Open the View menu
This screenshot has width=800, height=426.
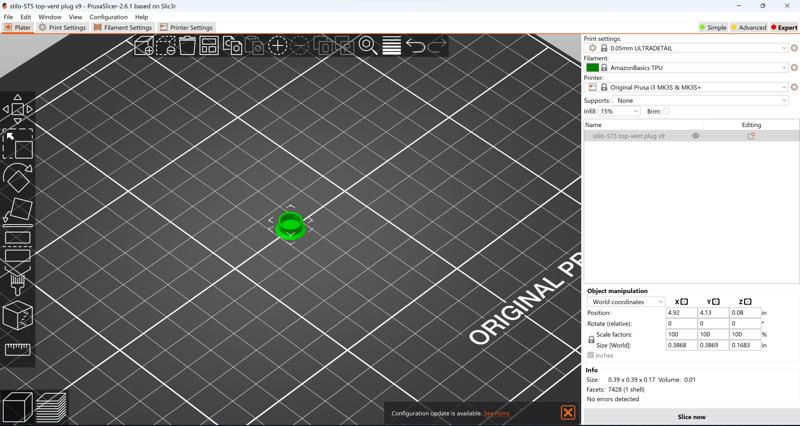[x=75, y=17]
